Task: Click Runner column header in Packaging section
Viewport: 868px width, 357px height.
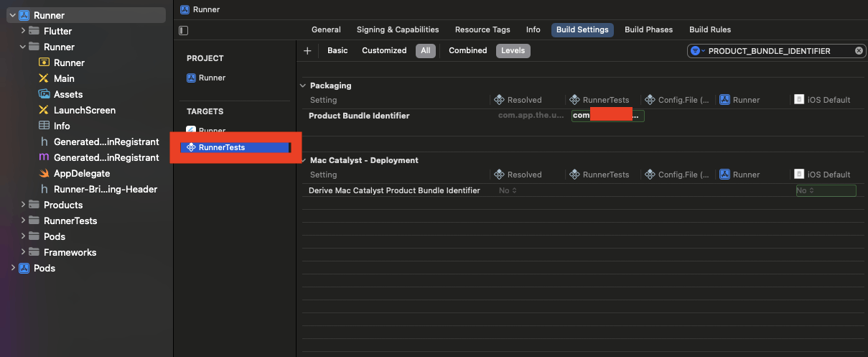Action: click(740, 100)
